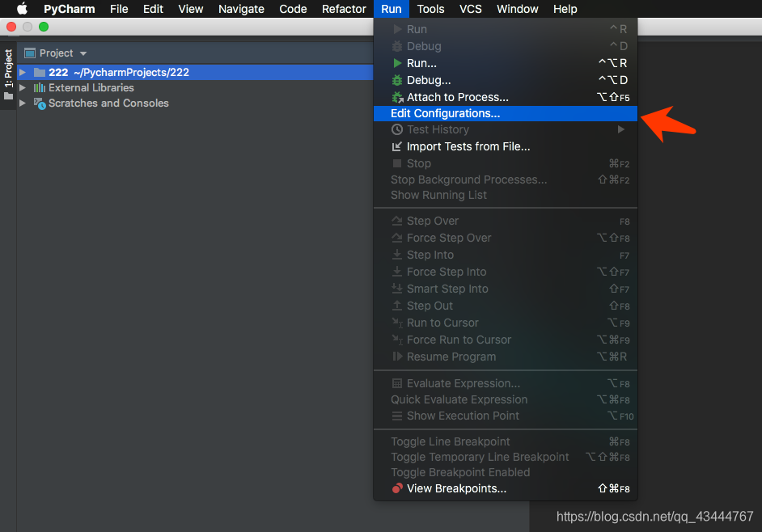Open the Navigate menu
This screenshot has width=762, height=532.
click(241, 9)
